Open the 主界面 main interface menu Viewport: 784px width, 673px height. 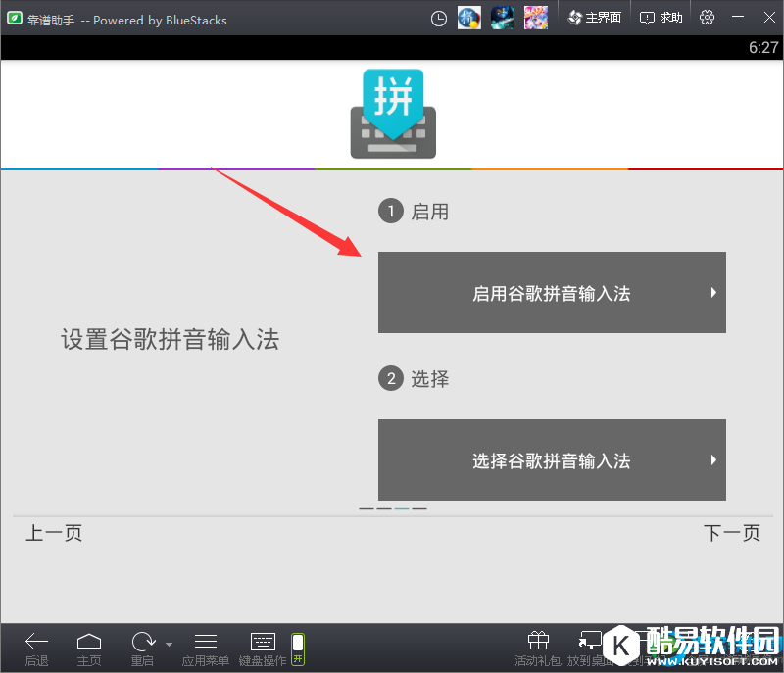pyautogui.click(x=595, y=17)
